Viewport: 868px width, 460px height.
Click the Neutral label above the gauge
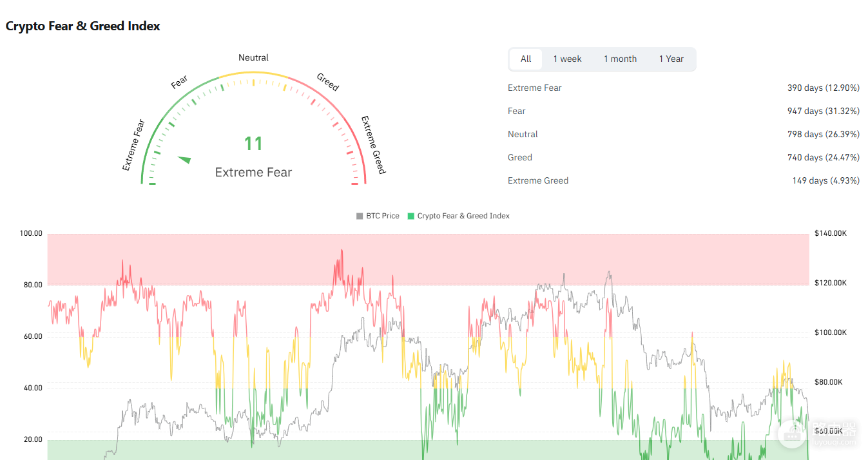[x=253, y=57]
